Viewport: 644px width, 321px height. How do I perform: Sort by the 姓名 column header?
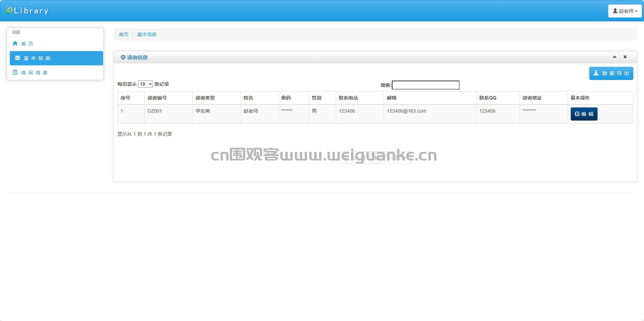tap(259, 98)
